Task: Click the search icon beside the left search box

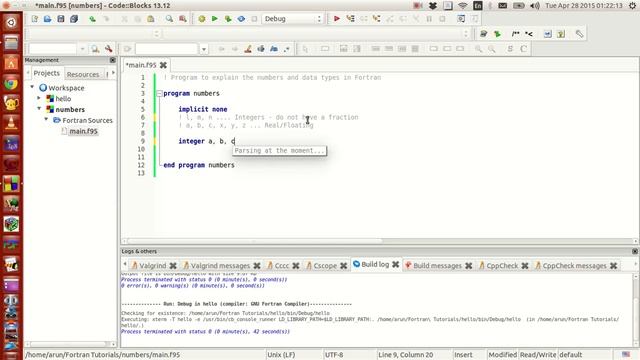Action: pos(95,49)
